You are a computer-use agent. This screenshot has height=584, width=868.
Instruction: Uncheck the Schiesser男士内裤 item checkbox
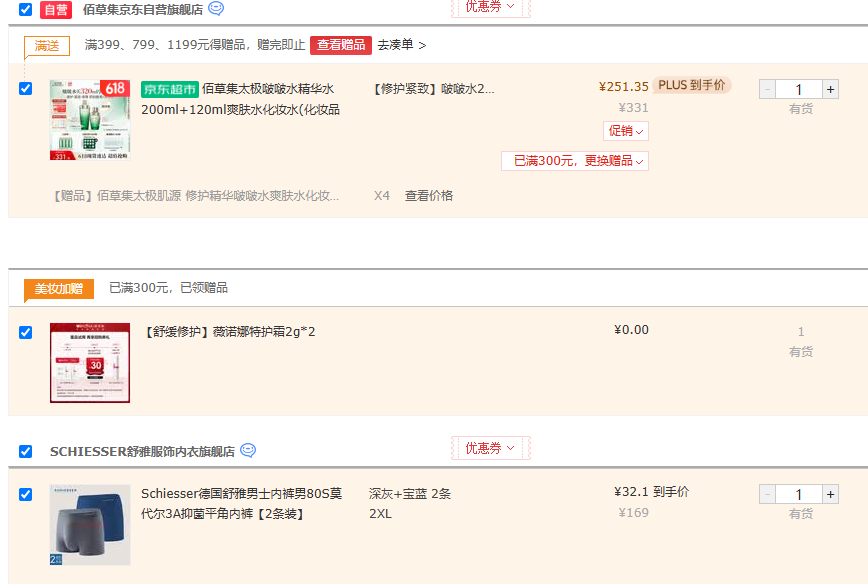click(25, 494)
